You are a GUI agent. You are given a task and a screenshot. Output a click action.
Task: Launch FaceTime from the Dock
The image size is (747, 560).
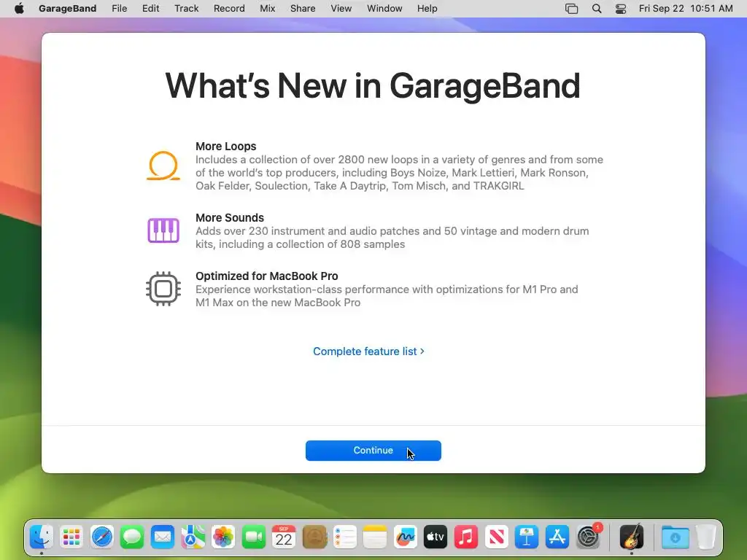pyautogui.click(x=253, y=537)
